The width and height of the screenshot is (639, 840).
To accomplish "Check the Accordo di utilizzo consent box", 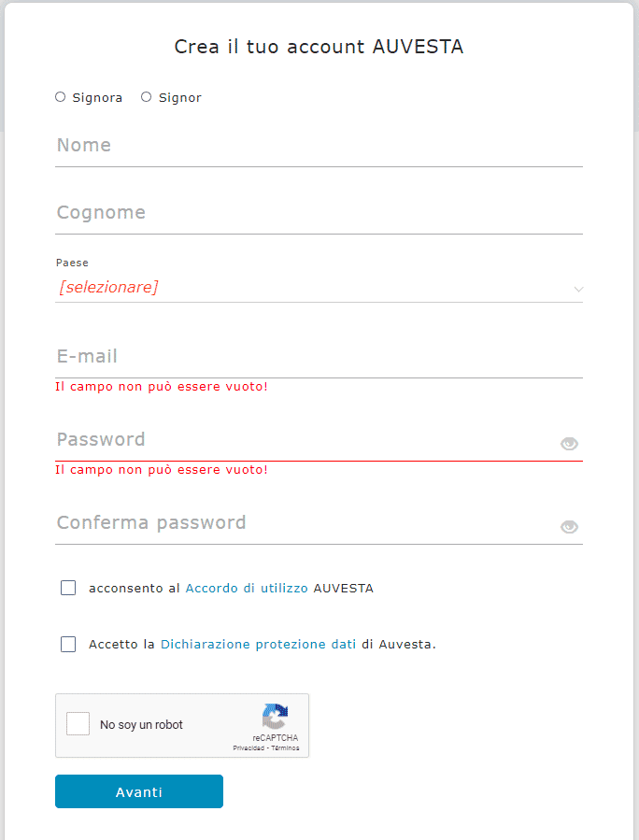I will [x=68, y=588].
